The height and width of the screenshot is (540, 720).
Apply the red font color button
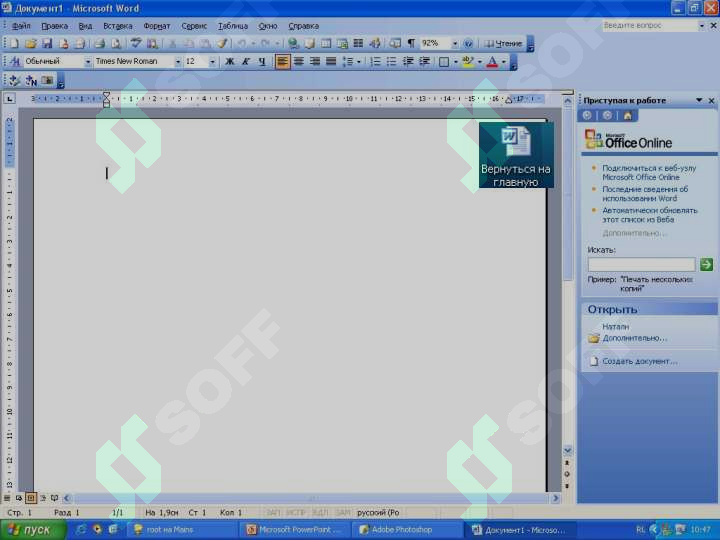coord(492,62)
